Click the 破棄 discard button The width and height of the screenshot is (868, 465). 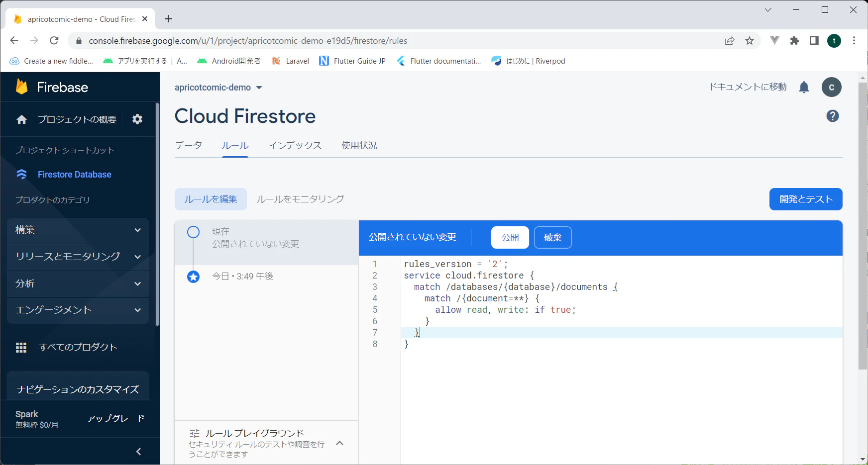[553, 238]
